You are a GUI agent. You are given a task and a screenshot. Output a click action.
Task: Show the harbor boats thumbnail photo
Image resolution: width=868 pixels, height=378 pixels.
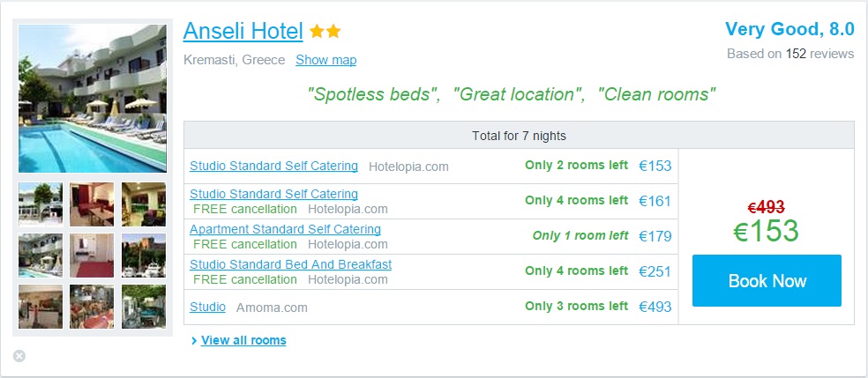[x=143, y=256]
